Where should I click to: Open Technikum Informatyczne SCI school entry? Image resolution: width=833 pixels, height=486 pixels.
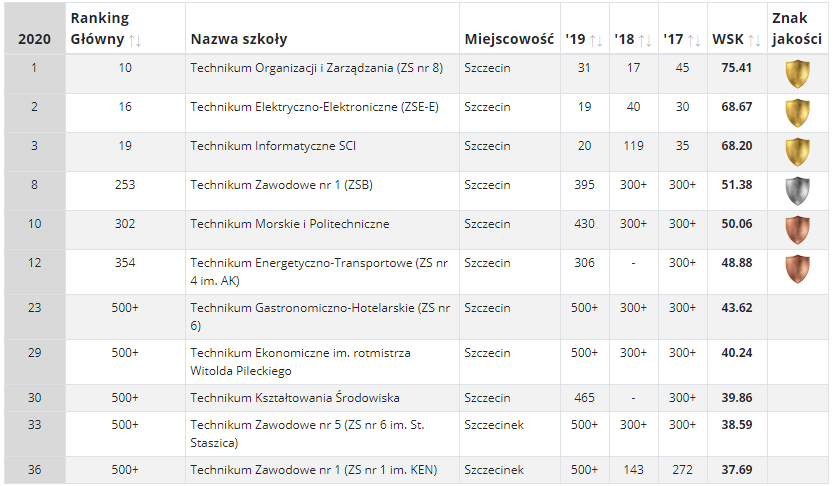(x=273, y=146)
